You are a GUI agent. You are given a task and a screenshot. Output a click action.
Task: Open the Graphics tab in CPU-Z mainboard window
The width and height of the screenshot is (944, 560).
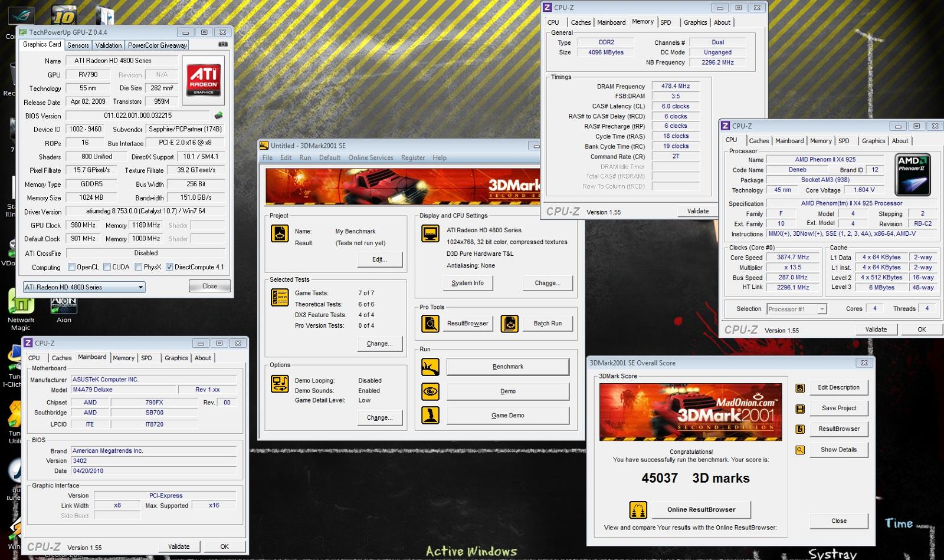tap(176, 358)
